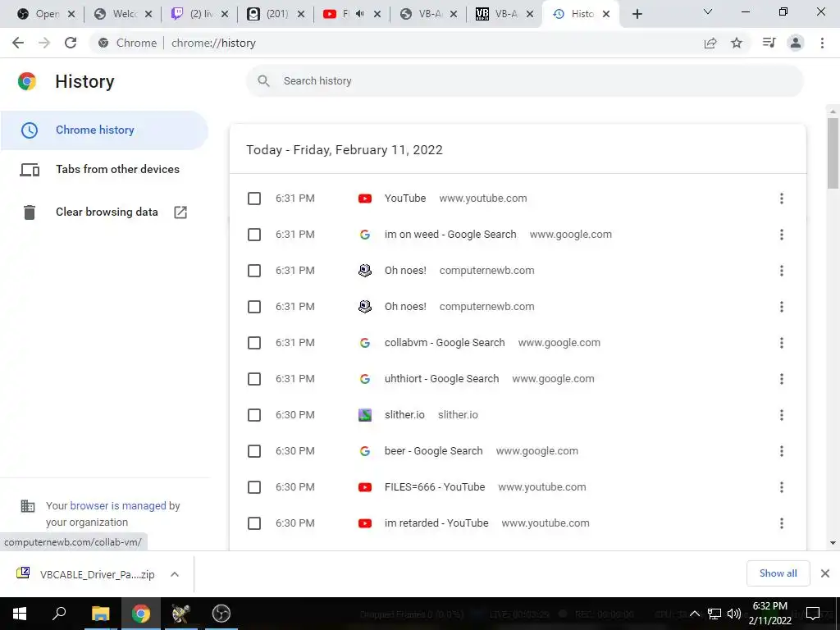The width and height of the screenshot is (840, 630).
Task: Open the taskbar clock showing 6:32 PM
Action: pyautogui.click(x=769, y=614)
